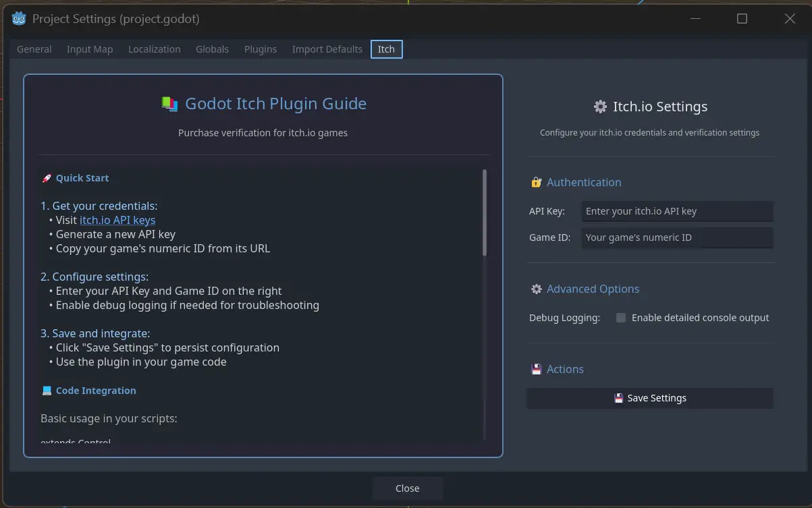Click the 'Code Integration' heading

pos(96,391)
